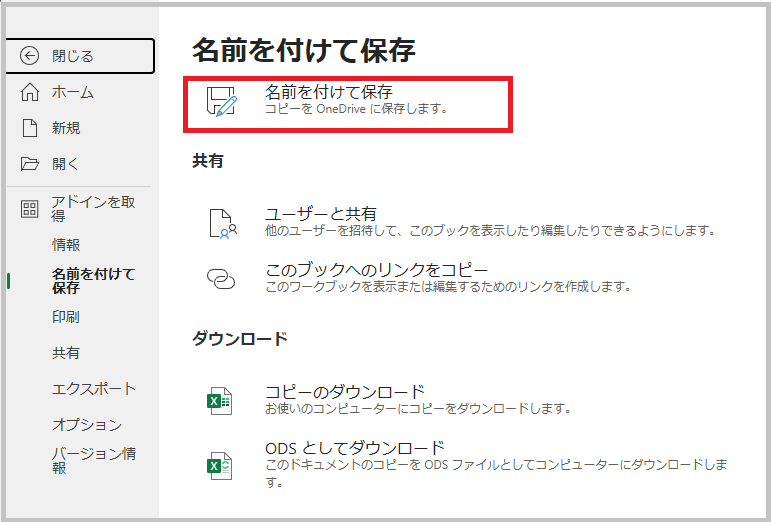
Task: Open オプション in the sidebar
Action: [x=87, y=425]
